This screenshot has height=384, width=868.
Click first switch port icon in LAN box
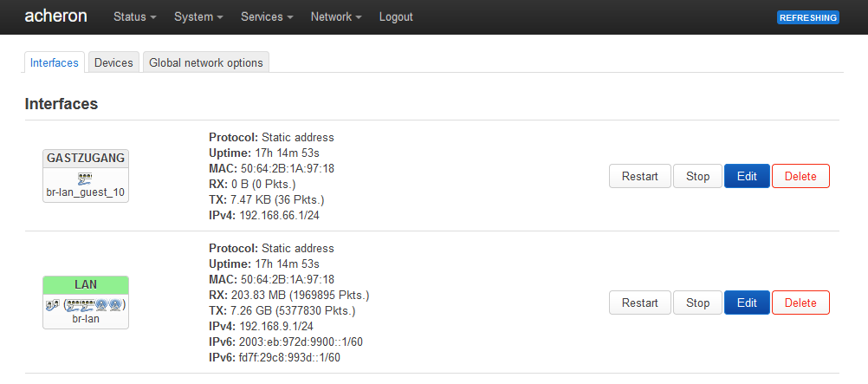point(73,305)
